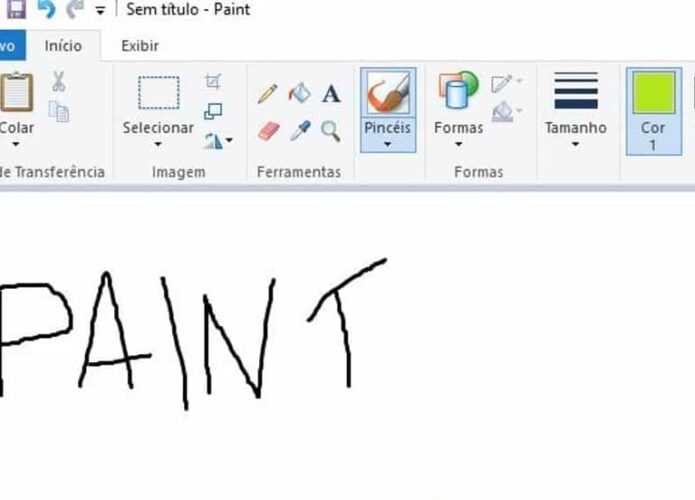Image resolution: width=695 pixels, height=500 pixels.
Task: Open the Customize Quick Access Toolbar dropdown
Action: (x=101, y=11)
